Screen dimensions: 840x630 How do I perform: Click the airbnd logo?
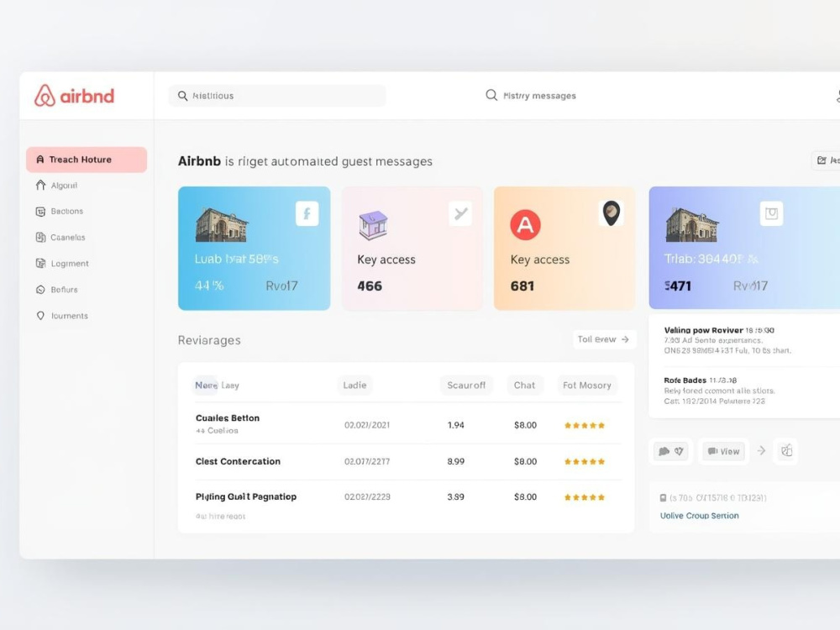75,96
